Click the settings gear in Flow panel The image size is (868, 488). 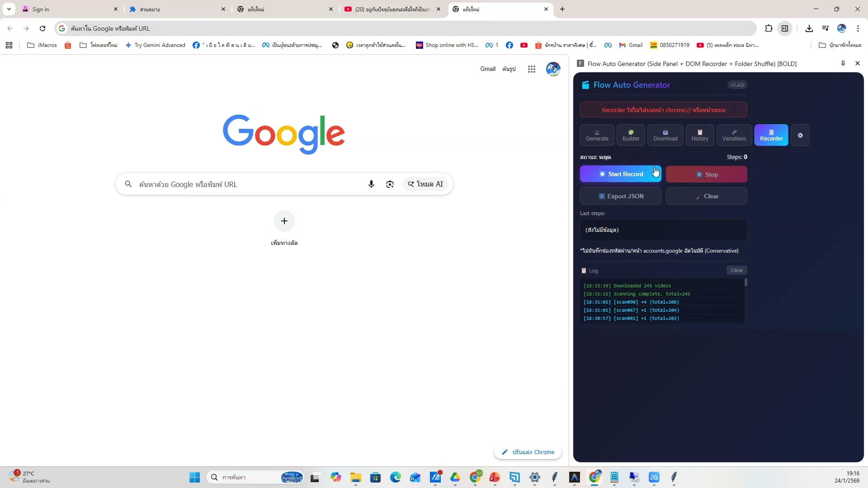[x=800, y=135]
